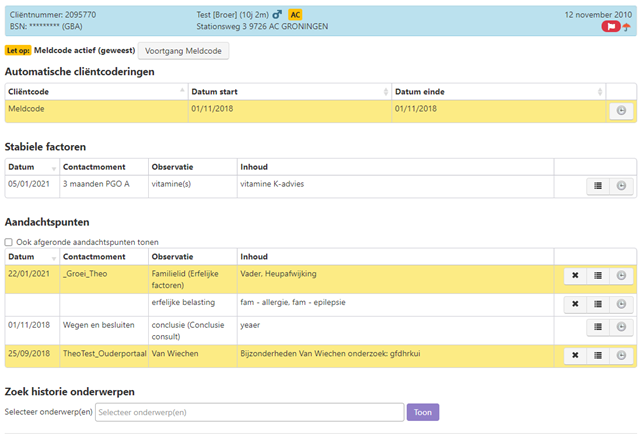Click the male gender icon in header
Viewport: 643px width, 439px height.
pyautogui.click(x=276, y=15)
